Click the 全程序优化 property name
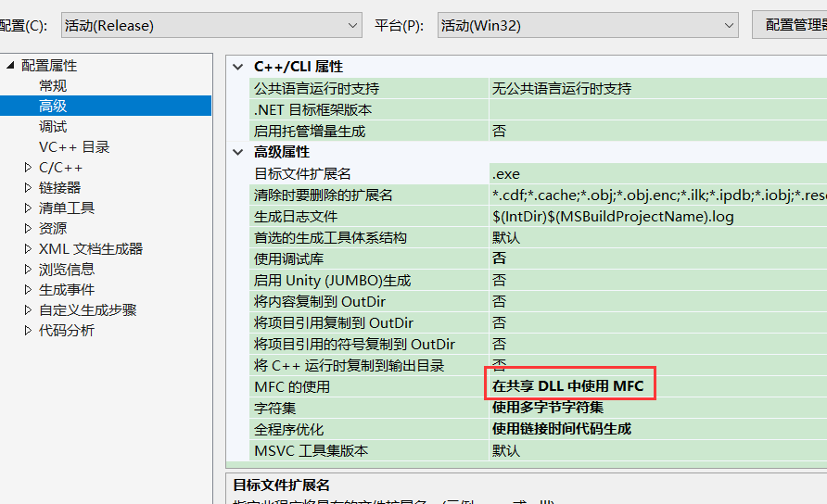 point(288,430)
